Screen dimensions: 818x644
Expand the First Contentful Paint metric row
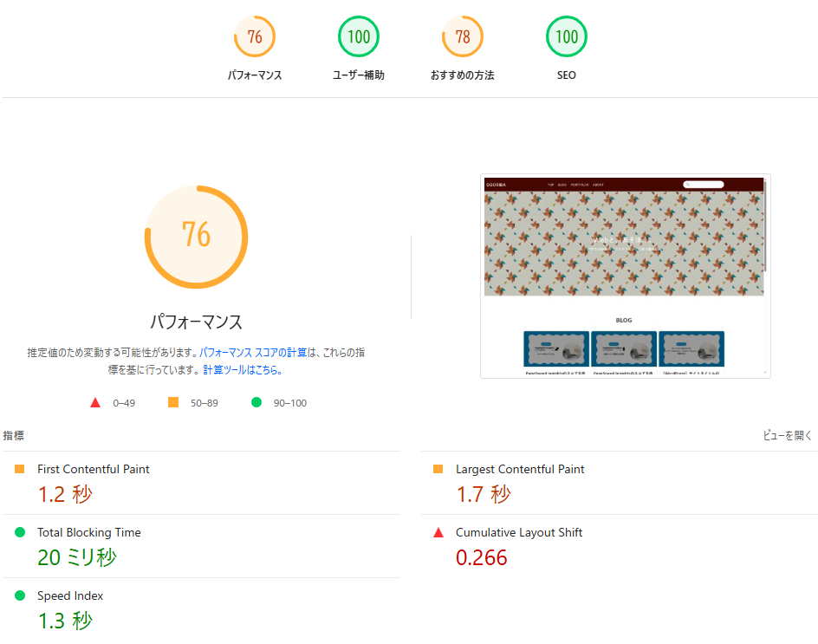94,469
